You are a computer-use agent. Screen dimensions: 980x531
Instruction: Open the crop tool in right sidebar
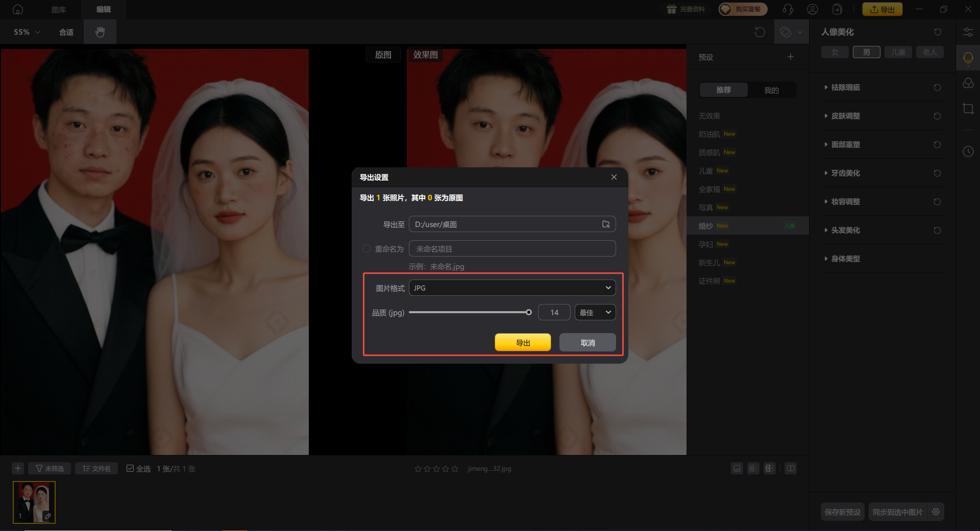coord(968,109)
